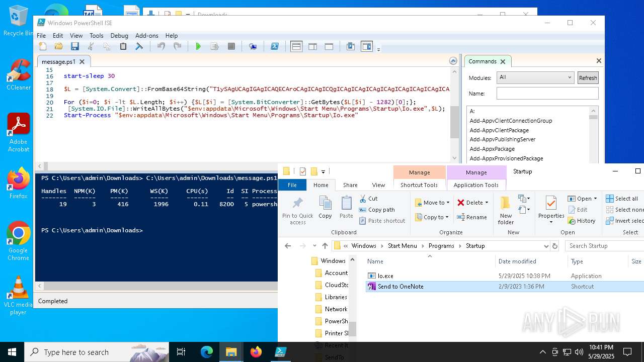Open the View menu in PowerShell ISE
Viewport: 644px width, 362px height.
76,36
